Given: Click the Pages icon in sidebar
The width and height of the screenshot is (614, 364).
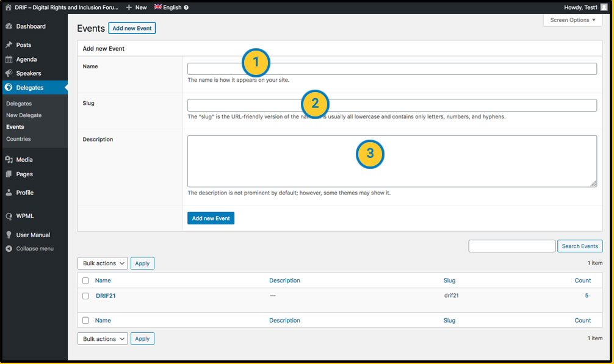Looking at the screenshot, I should [9, 174].
